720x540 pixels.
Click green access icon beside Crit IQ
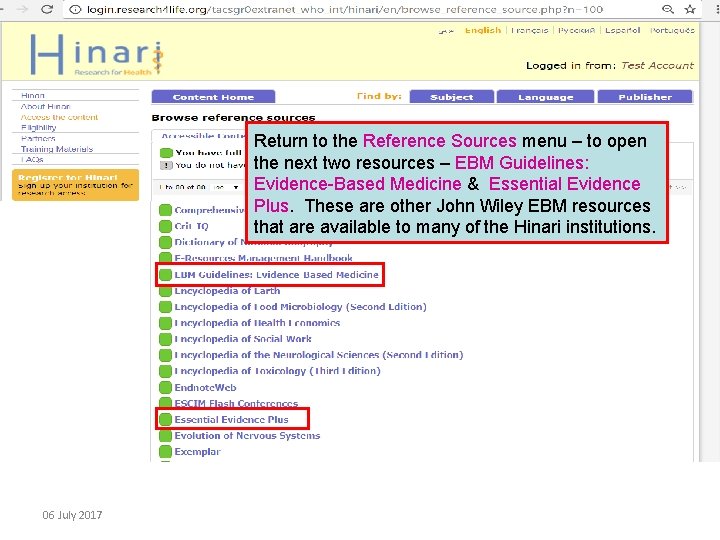pyautogui.click(x=165, y=226)
